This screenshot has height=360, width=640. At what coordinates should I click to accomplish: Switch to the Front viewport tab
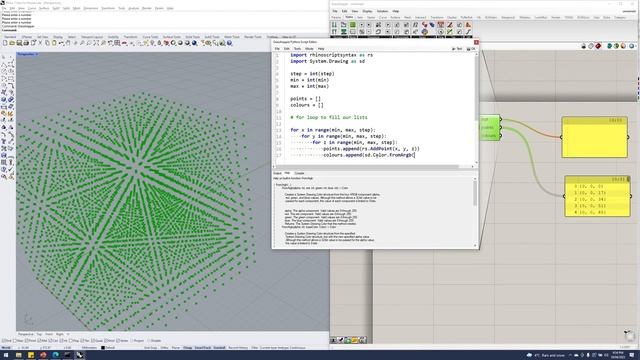[49, 334]
